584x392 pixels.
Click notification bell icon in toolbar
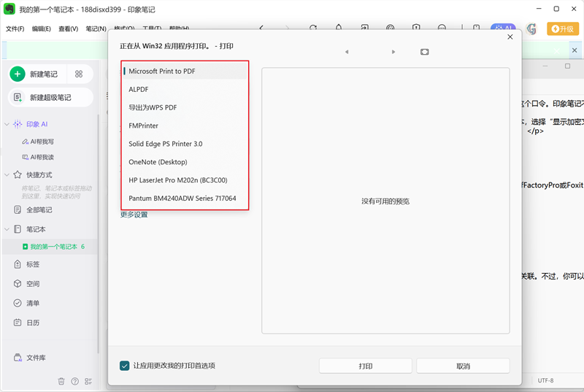click(x=339, y=27)
